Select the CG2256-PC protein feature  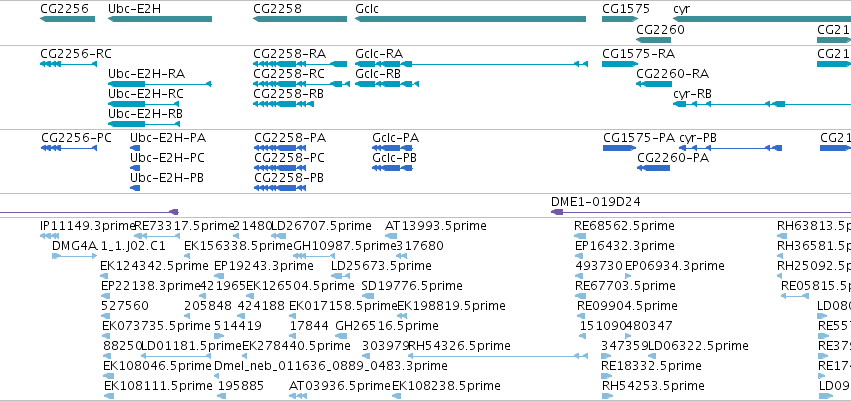click(69, 148)
